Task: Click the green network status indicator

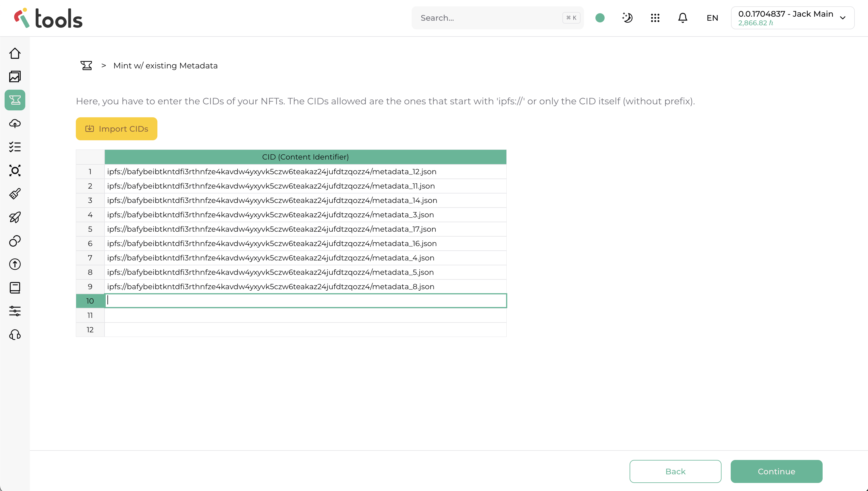Action: coord(600,18)
